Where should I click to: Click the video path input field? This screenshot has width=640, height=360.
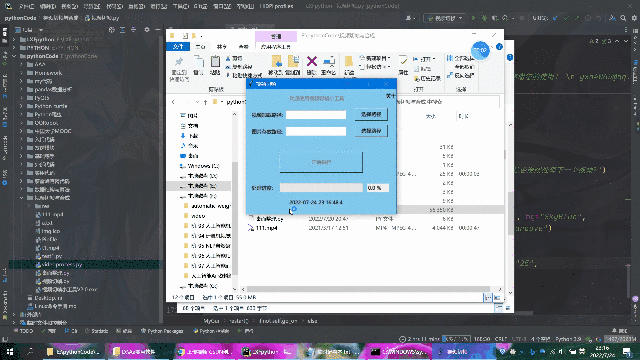coord(316,115)
